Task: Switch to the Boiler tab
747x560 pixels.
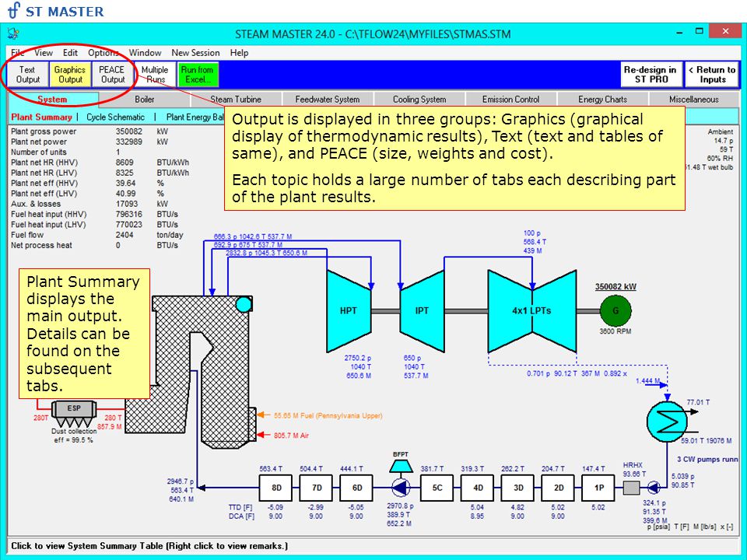Action: [145, 100]
